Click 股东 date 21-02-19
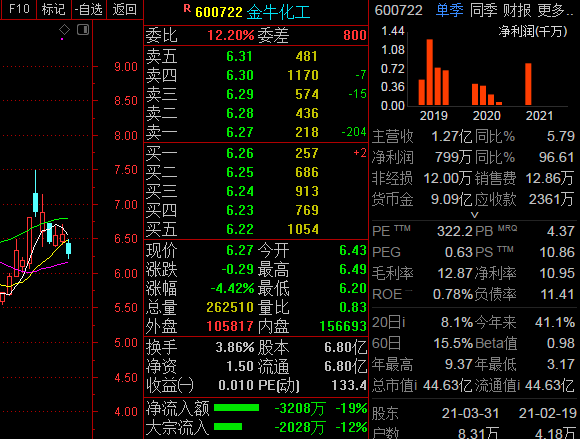Viewport: 580px width, 439px height. coord(547,413)
